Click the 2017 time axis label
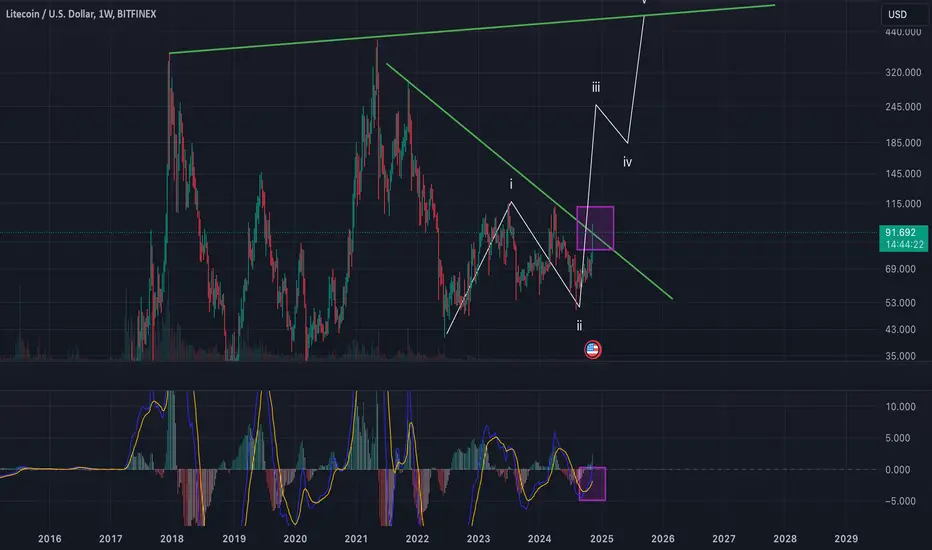This screenshot has height=550, width=932. 111,539
